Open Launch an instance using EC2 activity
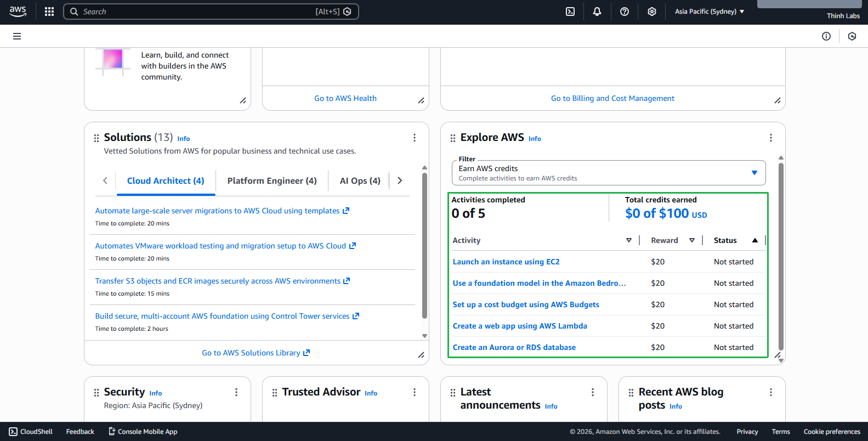 click(506, 262)
